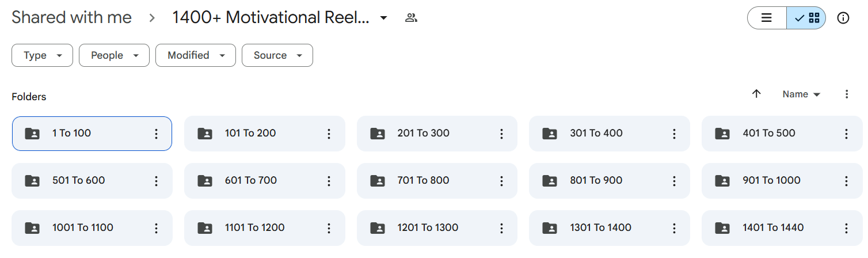Open the Source filter dropdown
This screenshot has height=258, width=868.
tap(277, 55)
